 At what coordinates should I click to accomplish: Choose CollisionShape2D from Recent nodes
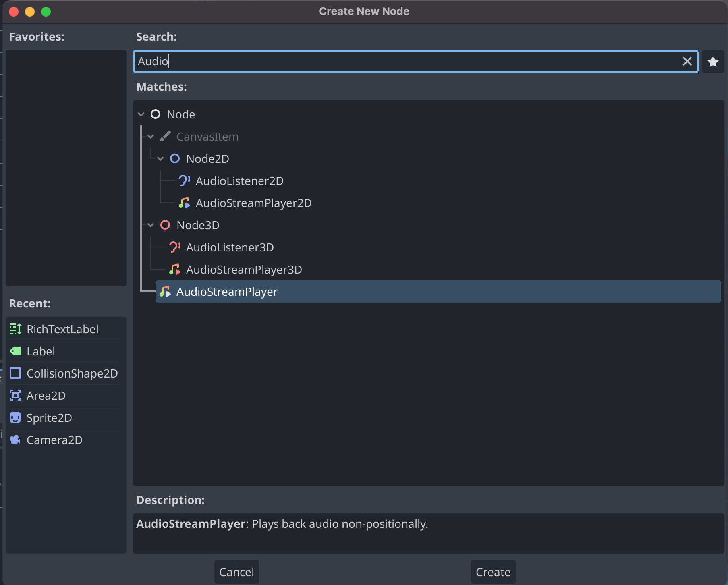(x=72, y=373)
